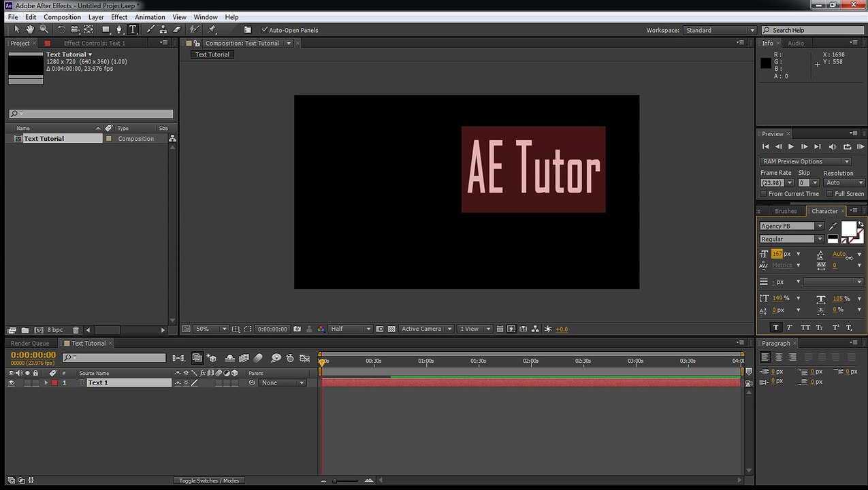This screenshot has height=490, width=868.
Task: Open Composition Mini-Flowchart in timeline
Action: tap(179, 357)
